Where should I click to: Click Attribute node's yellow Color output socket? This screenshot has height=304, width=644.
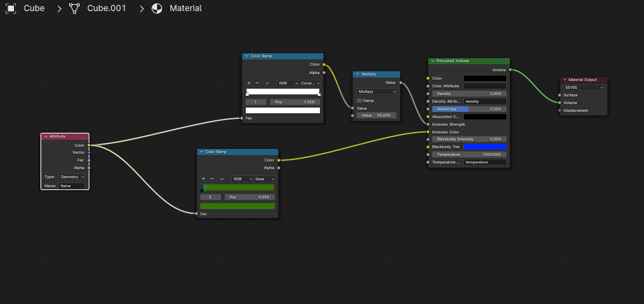click(89, 145)
